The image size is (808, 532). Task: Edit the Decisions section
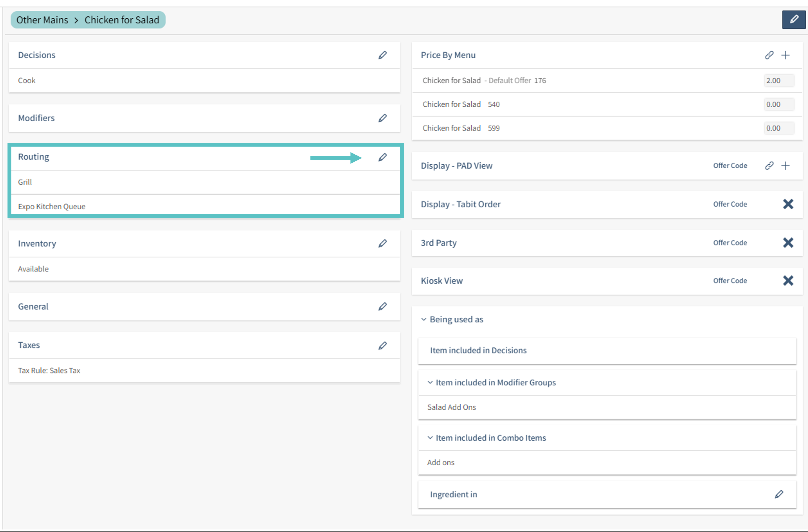(x=383, y=55)
